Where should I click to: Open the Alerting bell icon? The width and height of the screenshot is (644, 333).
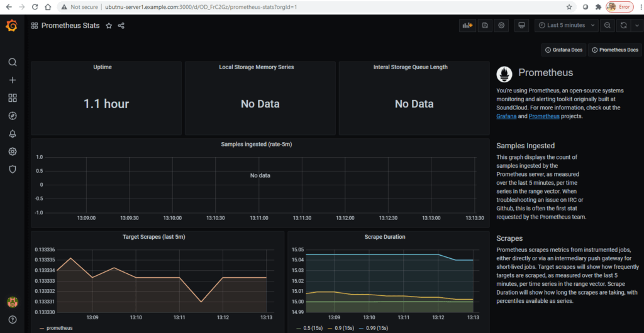coord(13,134)
